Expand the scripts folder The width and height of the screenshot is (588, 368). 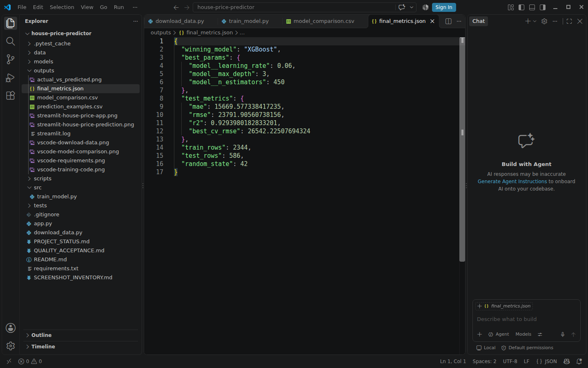tap(80, 179)
